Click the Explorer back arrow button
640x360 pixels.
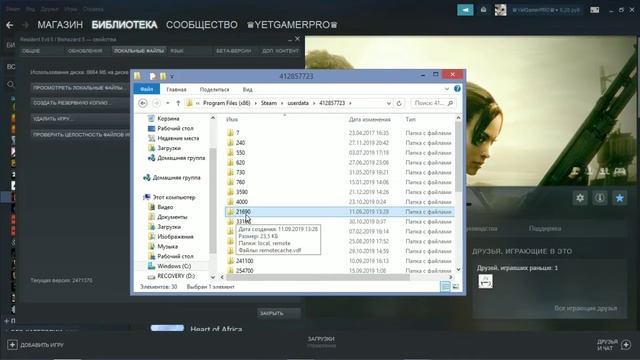coord(143,103)
